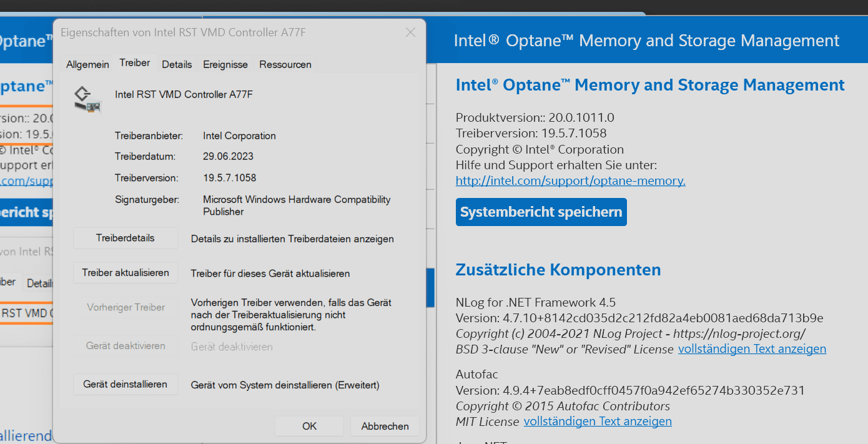This screenshot has width=868, height=444.
Task: Click the dialog title Eigenschaften von Intel RST VMD Controller
Action: (183, 32)
